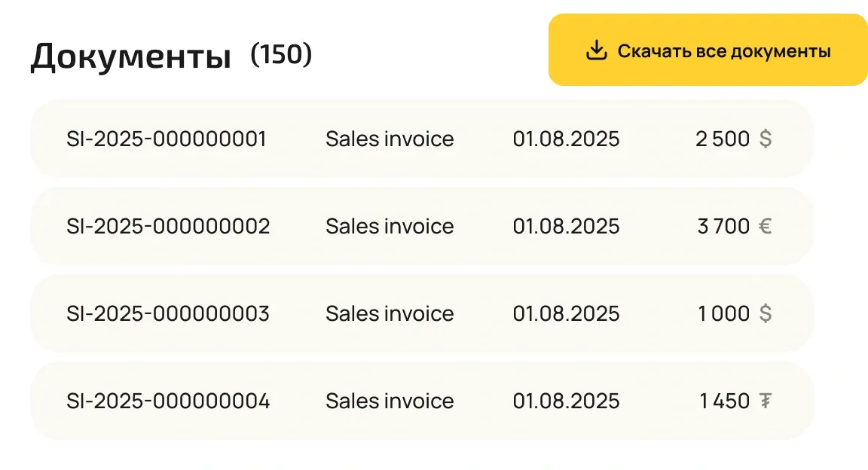This screenshot has height=470, width=868.
Task: Select document SI-2025-000000003
Action: coord(168,314)
